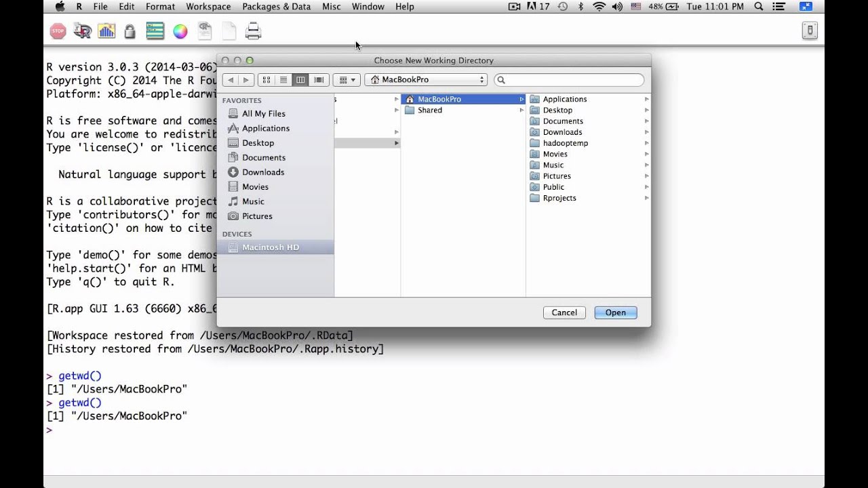868x488 pixels.
Task: Switch dialog to cover flow view
Action: point(319,80)
